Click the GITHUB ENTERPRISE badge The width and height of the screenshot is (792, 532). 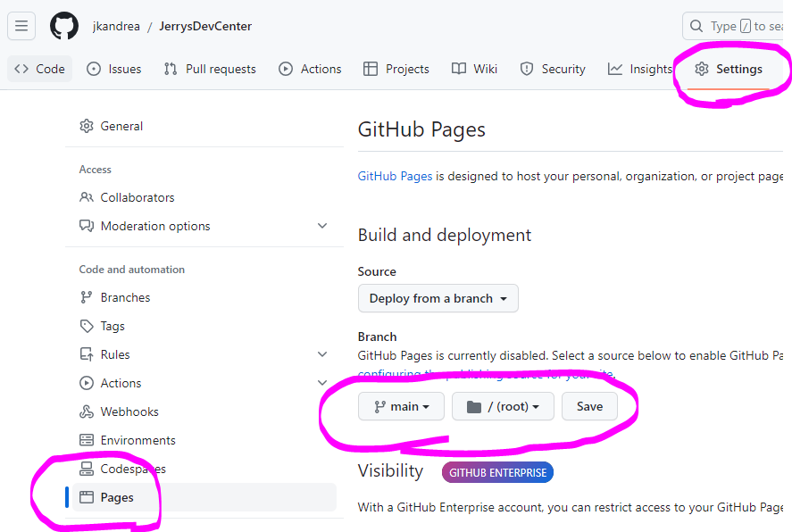click(x=497, y=472)
